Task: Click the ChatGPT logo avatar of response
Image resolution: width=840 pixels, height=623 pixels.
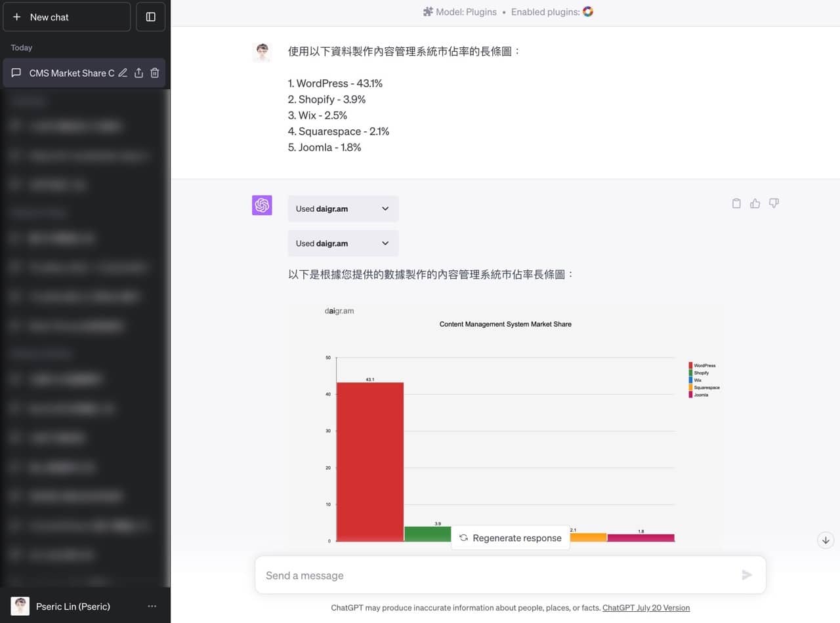Action: (262, 205)
